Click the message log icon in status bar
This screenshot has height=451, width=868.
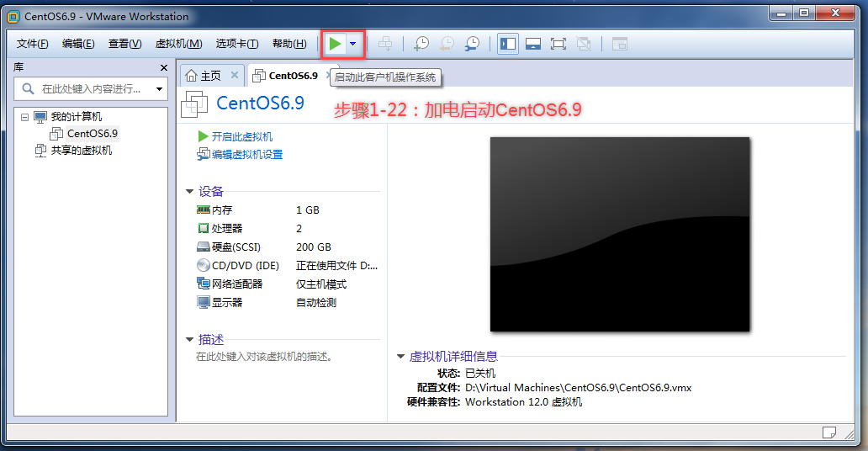point(829,432)
